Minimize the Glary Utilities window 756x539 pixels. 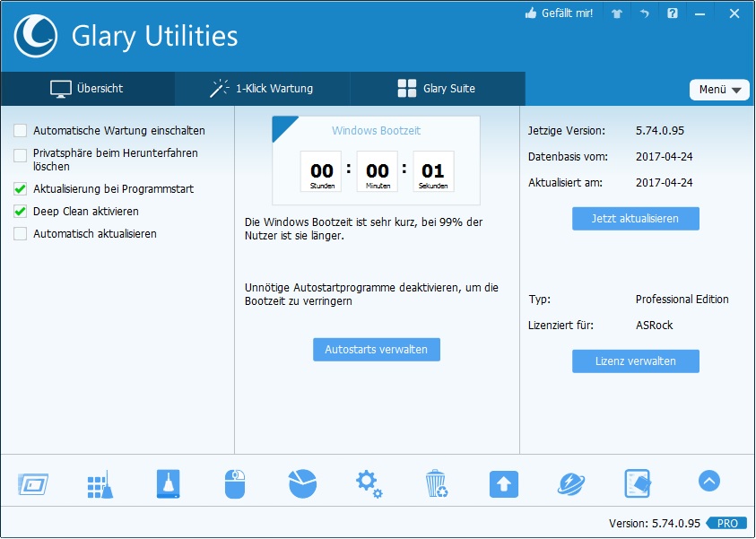pos(700,14)
